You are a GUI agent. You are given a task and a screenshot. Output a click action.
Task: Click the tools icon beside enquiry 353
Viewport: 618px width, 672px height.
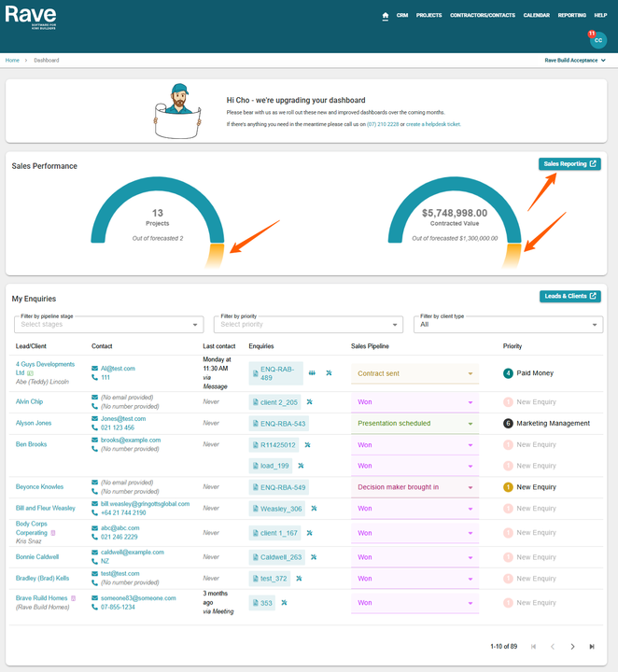pyautogui.click(x=284, y=603)
